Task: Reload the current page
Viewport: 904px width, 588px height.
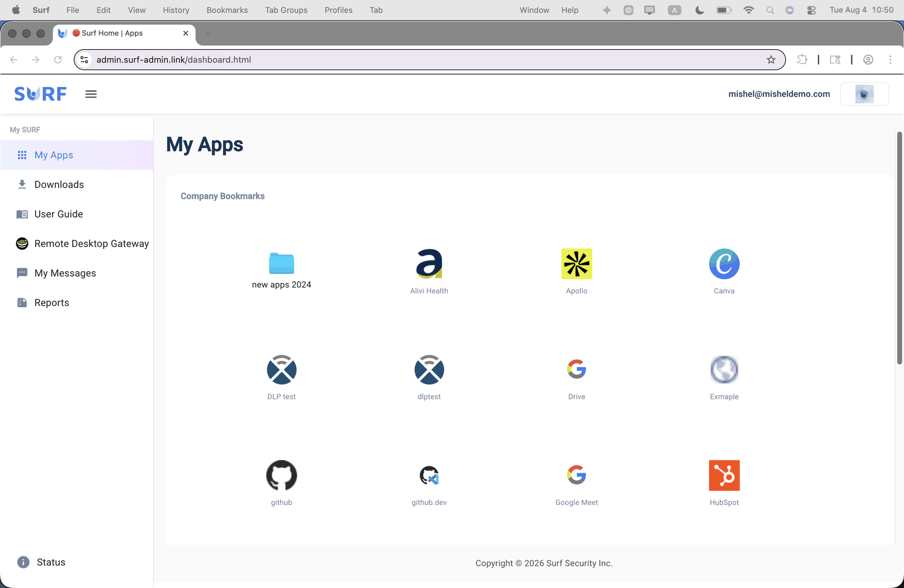Action: click(58, 59)
